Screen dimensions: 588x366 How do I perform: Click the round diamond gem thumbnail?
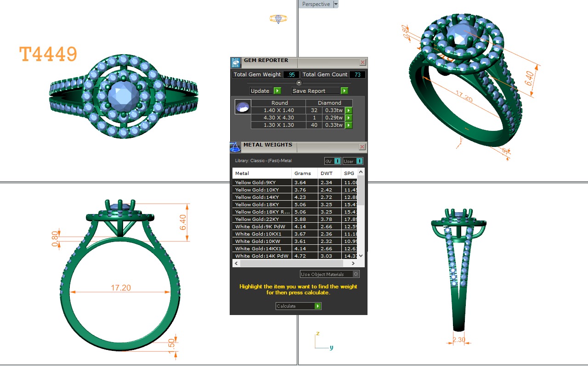(x=243, y=107)
